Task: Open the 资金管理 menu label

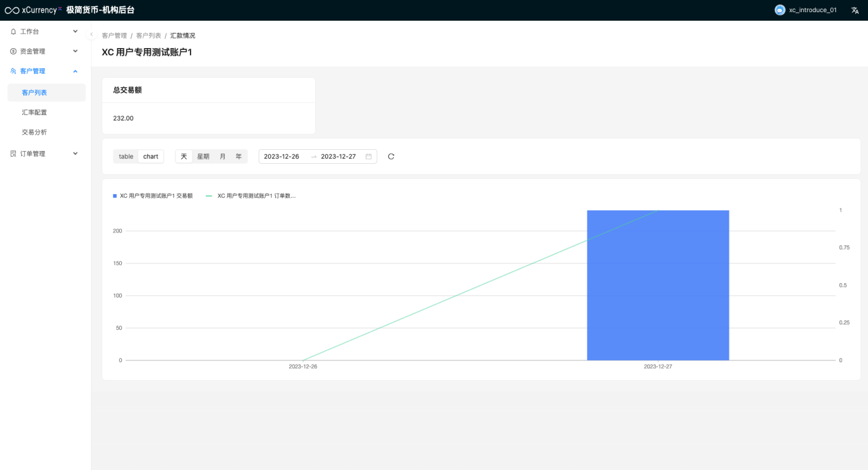Action: (33, 52)
